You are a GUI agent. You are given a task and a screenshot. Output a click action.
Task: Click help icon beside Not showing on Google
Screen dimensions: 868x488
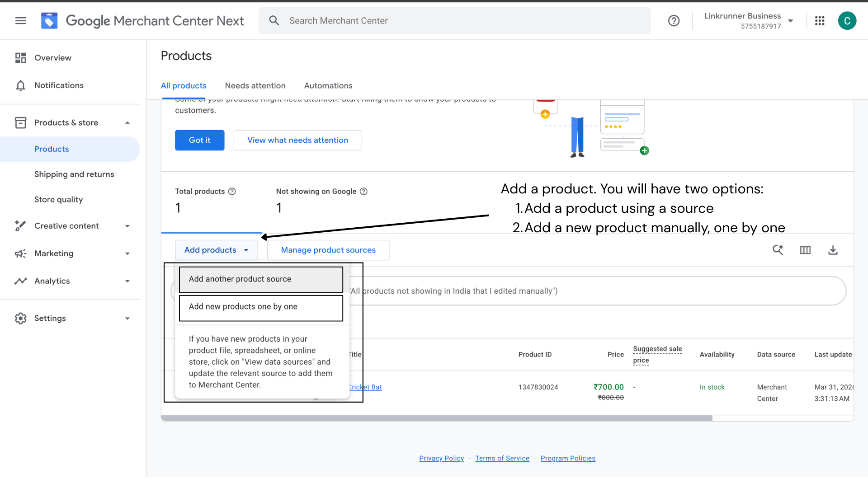(x=363, y=191)
